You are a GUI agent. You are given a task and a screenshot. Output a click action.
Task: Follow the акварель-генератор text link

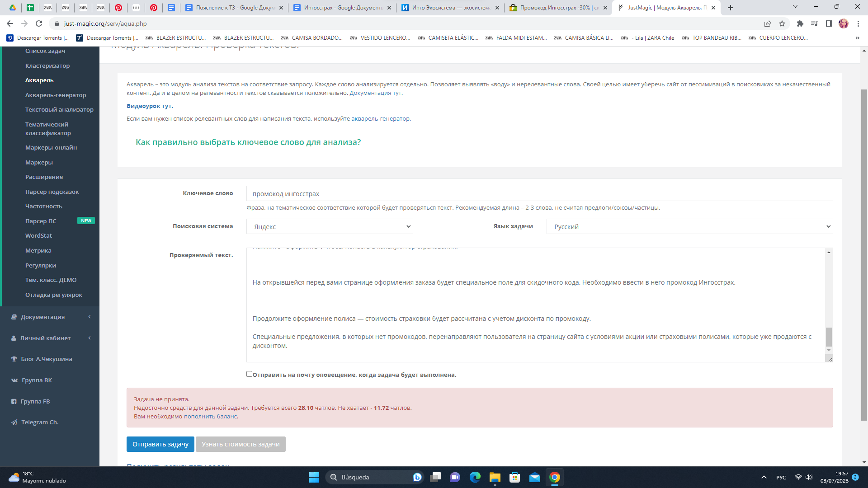pos(380,118)
